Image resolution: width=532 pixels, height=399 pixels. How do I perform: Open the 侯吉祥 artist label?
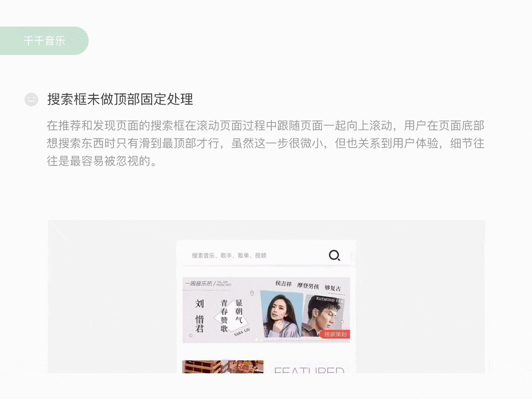click(284, 283)
